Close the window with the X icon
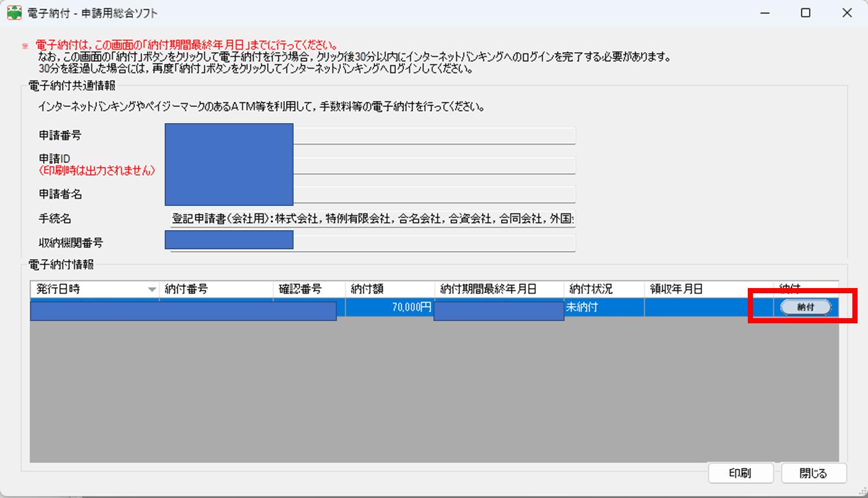 coord(847,13)
